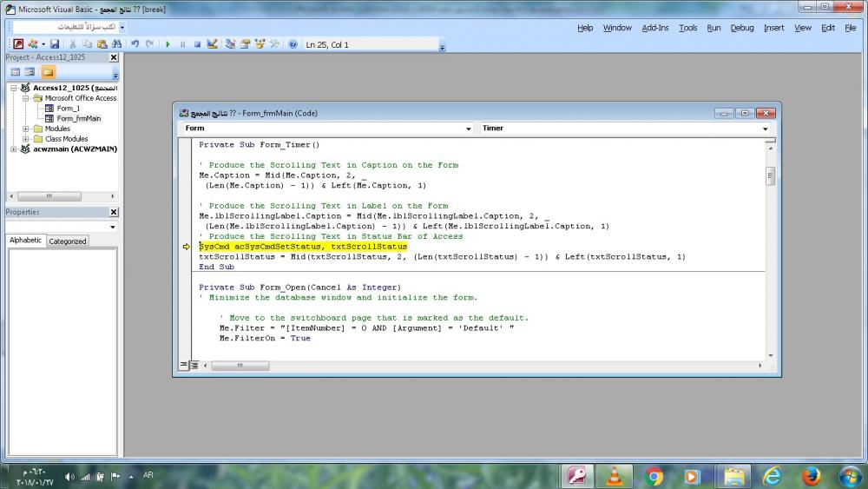Open Access from the taskbar
Image resolution: width=868 pixels, height=489 pixels.
[x=577, y=476]
